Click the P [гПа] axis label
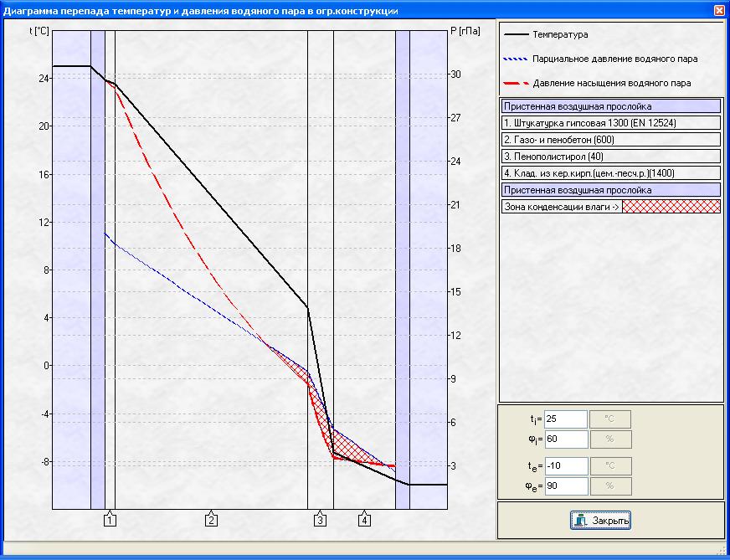This screenshot has height=560, width=730. (x=465, y=31)
